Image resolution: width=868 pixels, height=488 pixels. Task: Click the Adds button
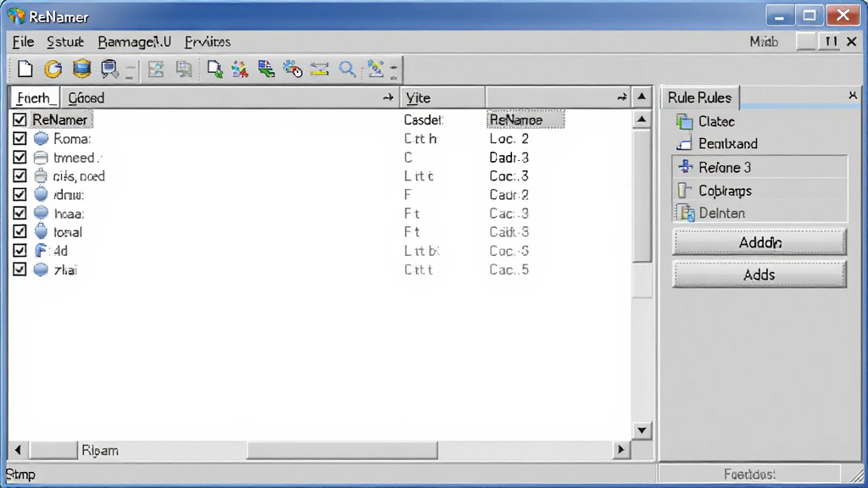point(759,274)
